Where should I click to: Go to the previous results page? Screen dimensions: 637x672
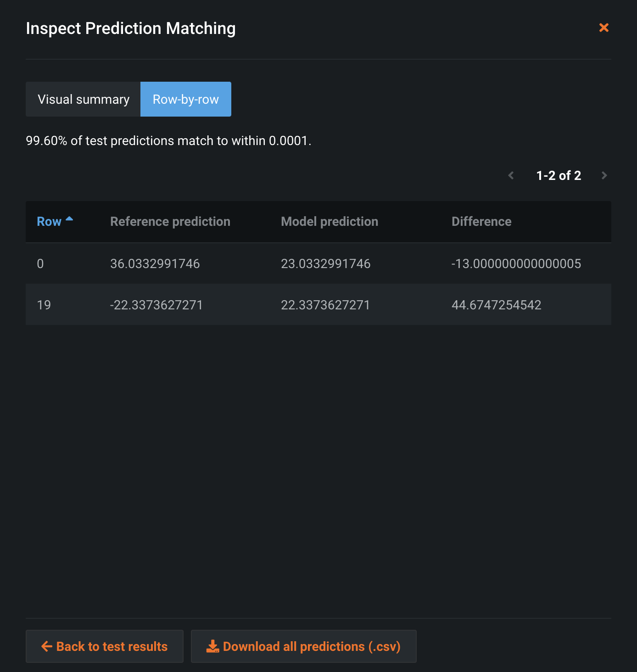tap(511, 175)
